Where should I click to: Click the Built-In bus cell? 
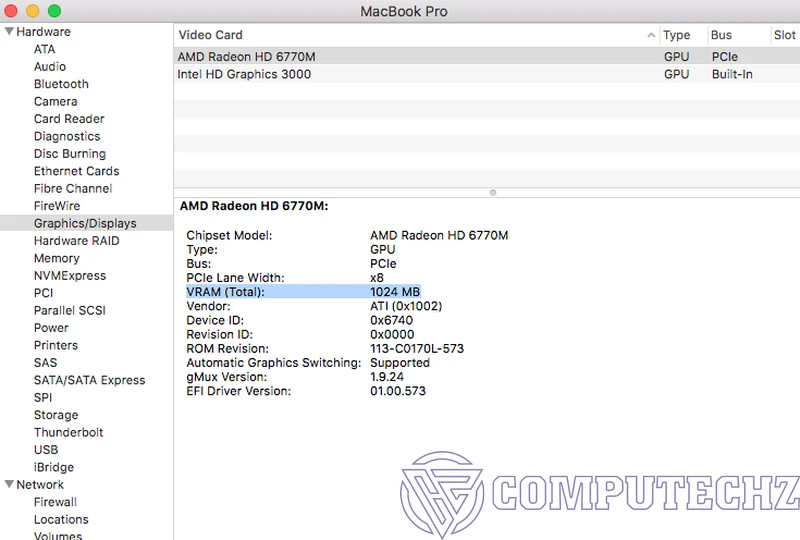tap(732, 74)
